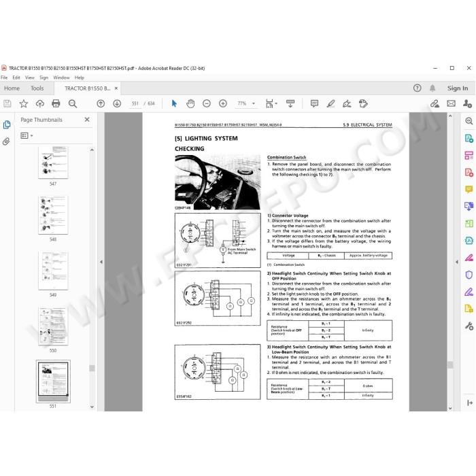Screen dimensions: 476x476
Task: Open Fill & Sign purple pen tool
Action: 469,292
